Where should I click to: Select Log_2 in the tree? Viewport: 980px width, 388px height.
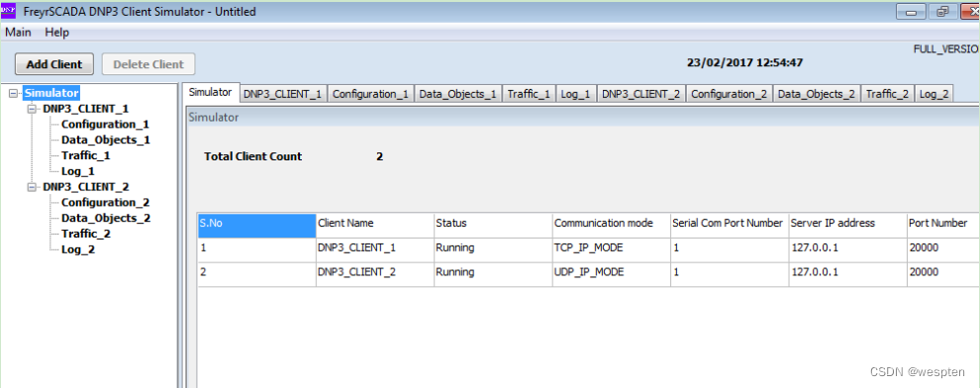tap(77, 249)
